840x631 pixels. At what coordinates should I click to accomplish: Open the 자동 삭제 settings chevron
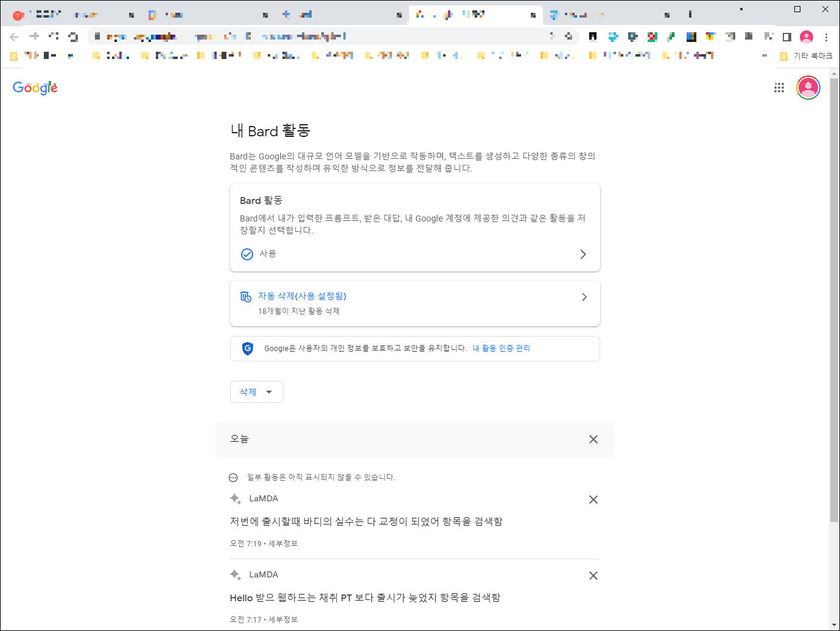pos(584,297)
